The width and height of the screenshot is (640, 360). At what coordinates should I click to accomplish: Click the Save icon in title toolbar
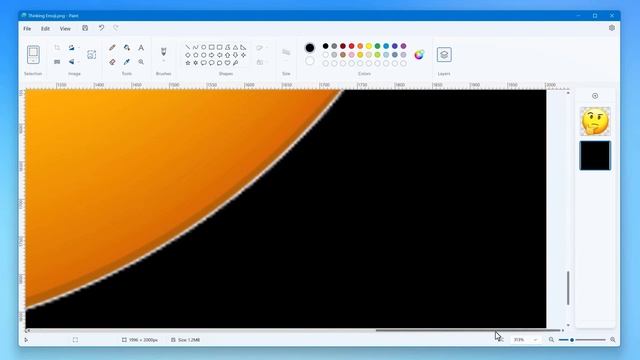(x=85, y=28)
